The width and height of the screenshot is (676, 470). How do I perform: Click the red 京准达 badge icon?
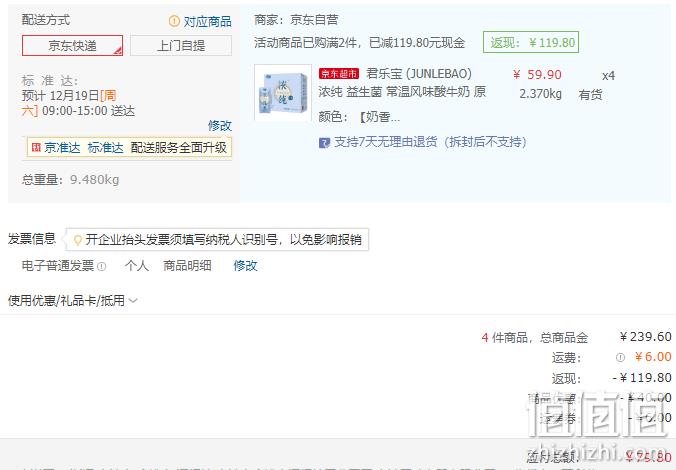coord(36,147)
